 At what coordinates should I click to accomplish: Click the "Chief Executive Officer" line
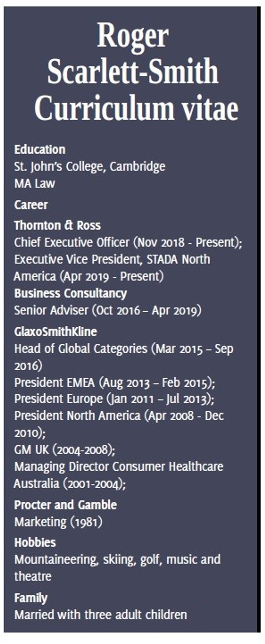(128, 242)
